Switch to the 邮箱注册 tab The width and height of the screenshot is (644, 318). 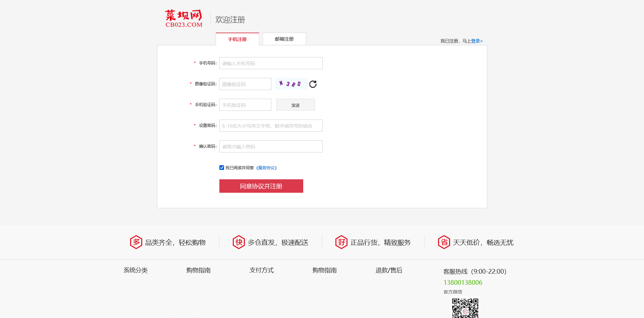(x=284, y=39)
